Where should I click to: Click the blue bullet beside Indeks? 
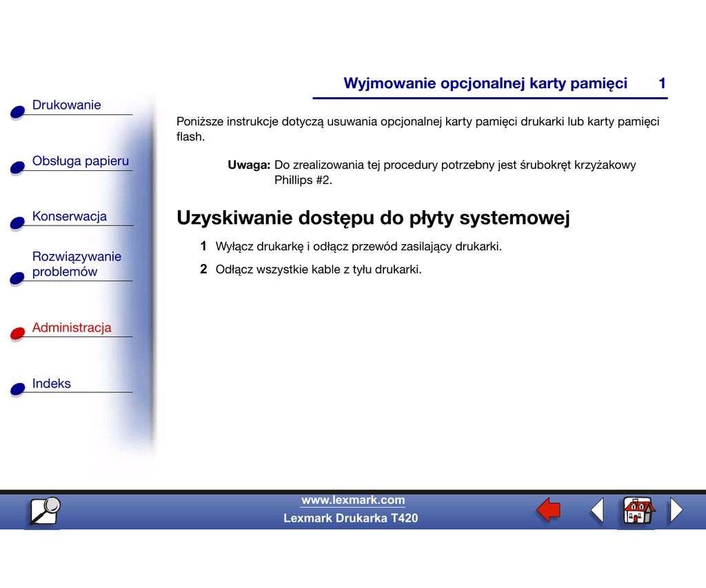click(x=18, y=390)
